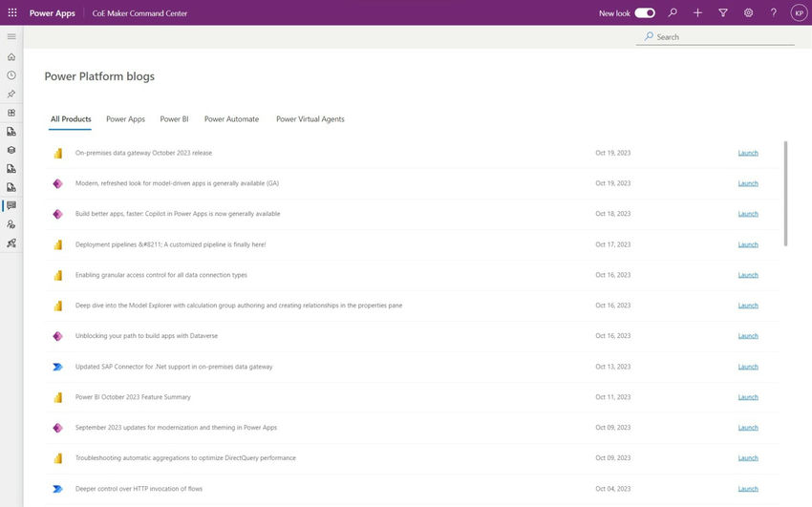The height and width of the screenshot is (507, 812).
Task: Click the plus icon to create a new record
Action: click(697, 12)
